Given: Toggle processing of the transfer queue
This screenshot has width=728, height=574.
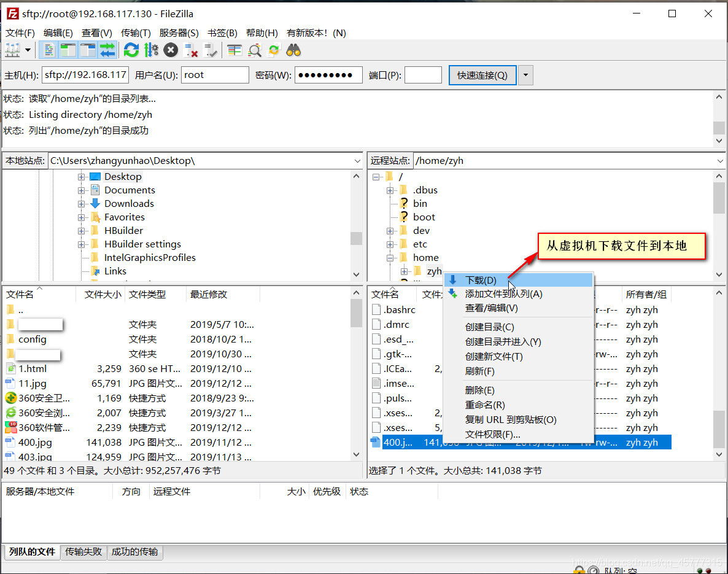Looking at the screenshot, I should (x=151, y=50).
